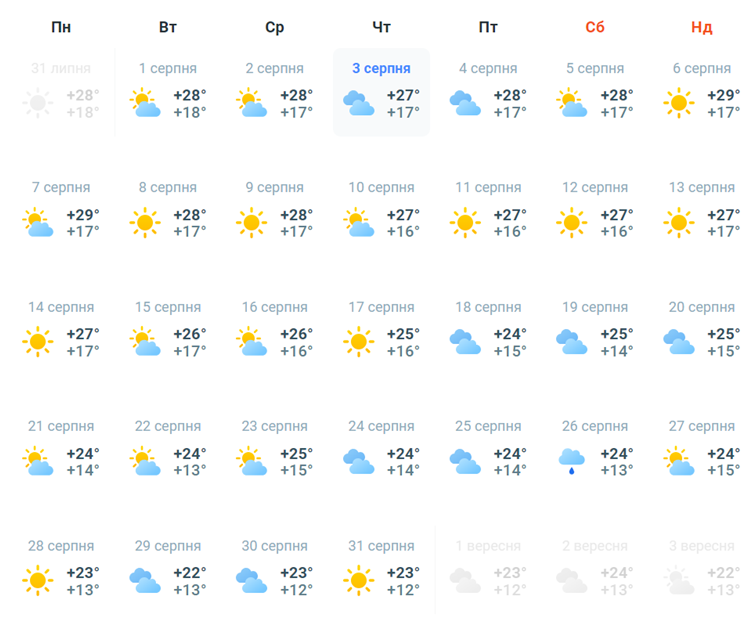Open the 15 серпня date link
This screenshot has height=625, width=756.
pyautogui.click(x=168, y=307)
